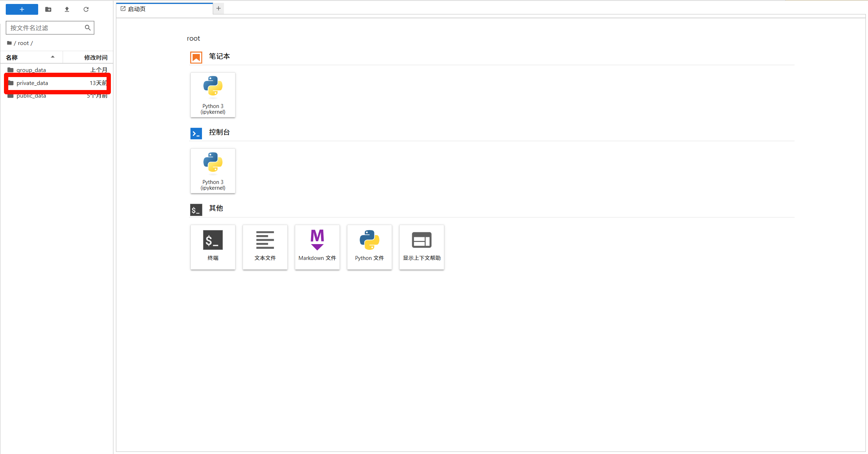Create a new folder with toolbar icon

pyautogui.click(x=48, y=9)
